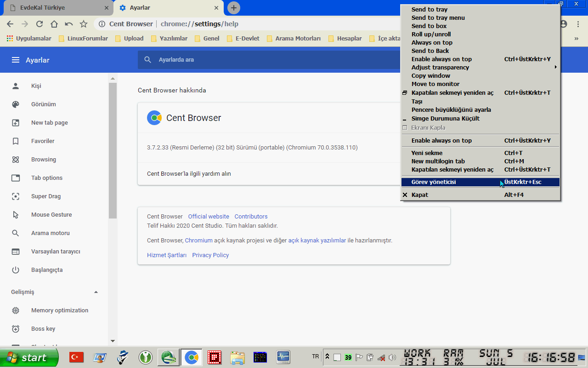Open the Contributors link
The image size is (588, 368).
click(x=251, y=217)
